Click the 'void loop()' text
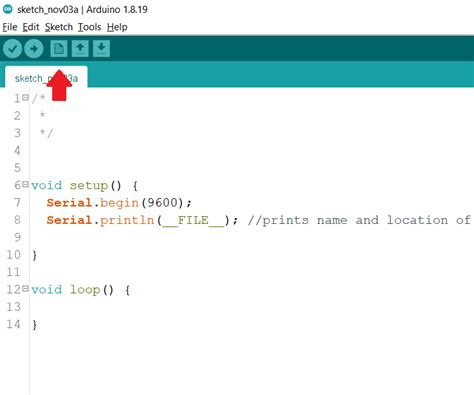474x395 pixels. point(73,290)
